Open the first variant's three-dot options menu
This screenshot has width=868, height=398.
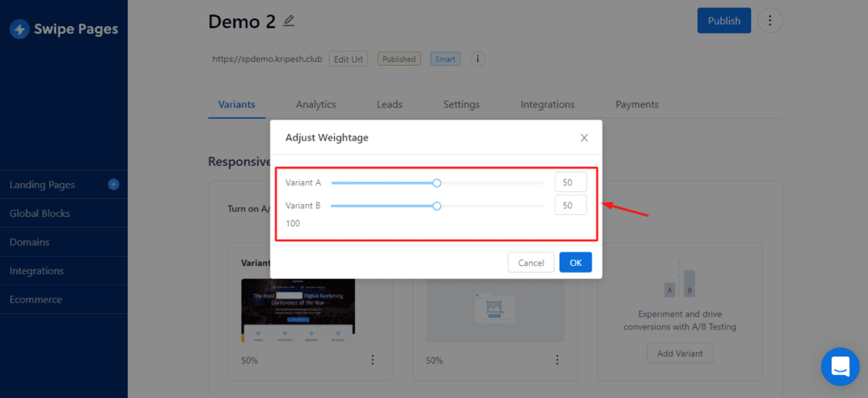372,360
